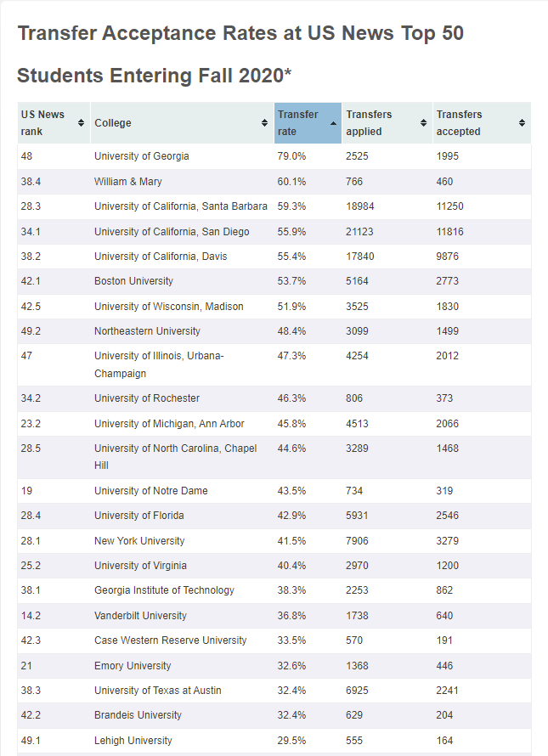The image size is (548, 756).
Task: Click the William & Mary college name
Action: point(128,182)
